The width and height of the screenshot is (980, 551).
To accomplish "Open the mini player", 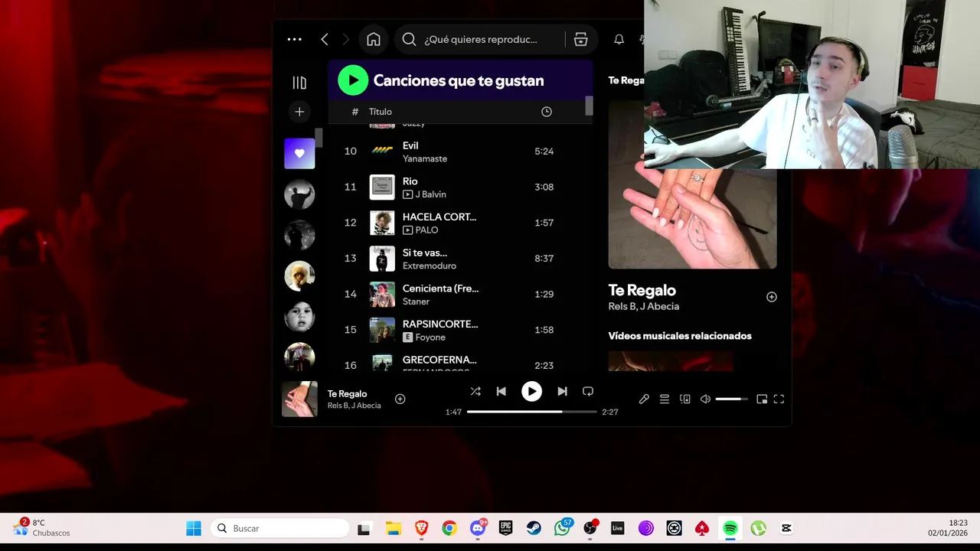I will coord(762,399).
